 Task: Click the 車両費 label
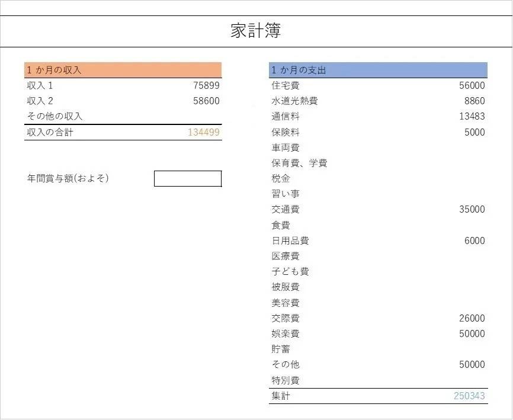click(x=286, y=148)
